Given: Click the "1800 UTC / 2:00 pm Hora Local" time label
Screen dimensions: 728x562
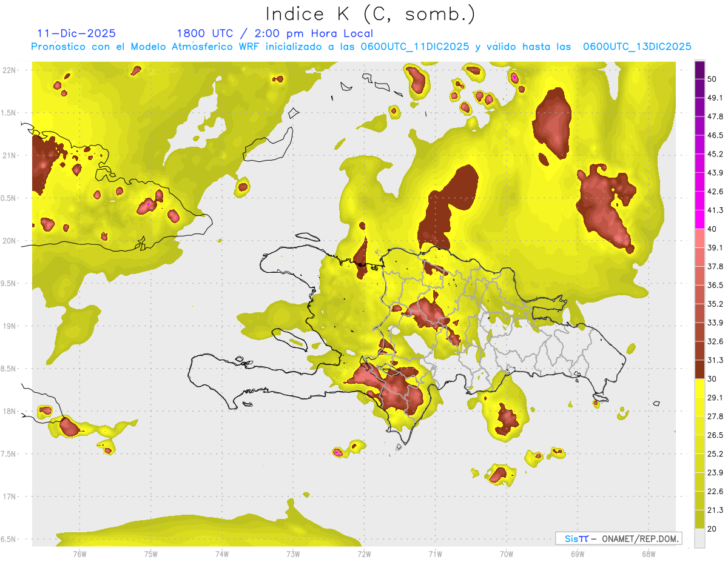Looking at the screenshot, I should pyautogui.click(x=275, y=33).
